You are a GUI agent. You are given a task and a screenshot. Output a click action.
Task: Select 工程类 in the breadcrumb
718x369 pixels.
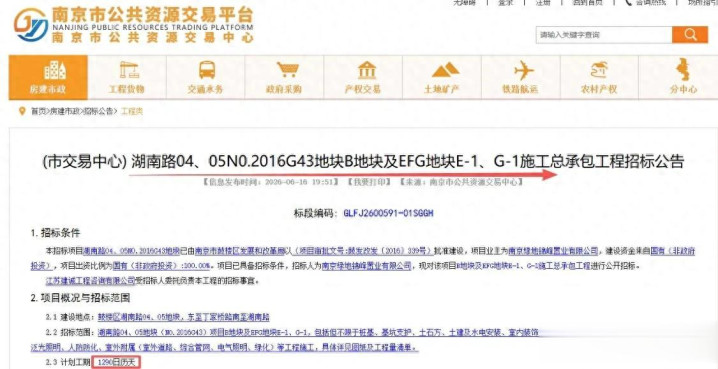(131, 111)
